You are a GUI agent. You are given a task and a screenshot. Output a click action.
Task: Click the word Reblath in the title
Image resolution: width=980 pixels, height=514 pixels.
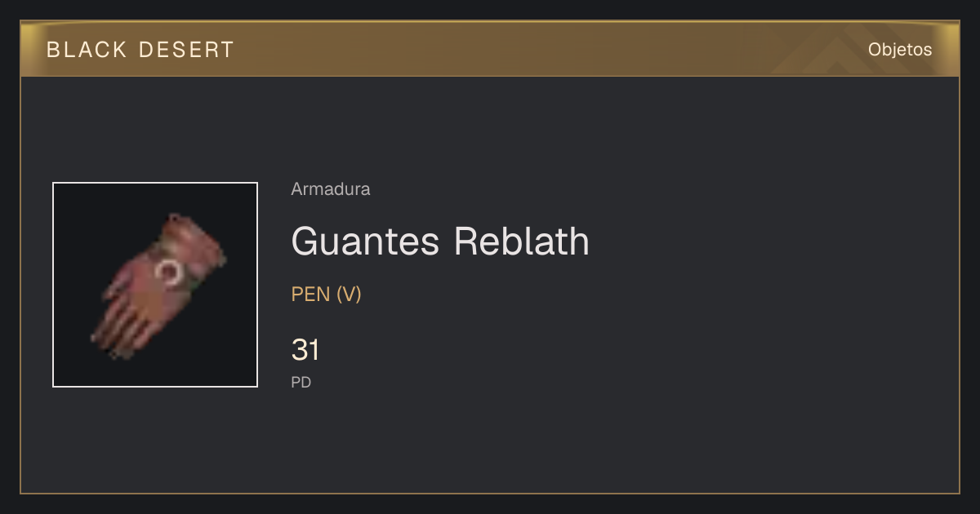click(522, 241)
